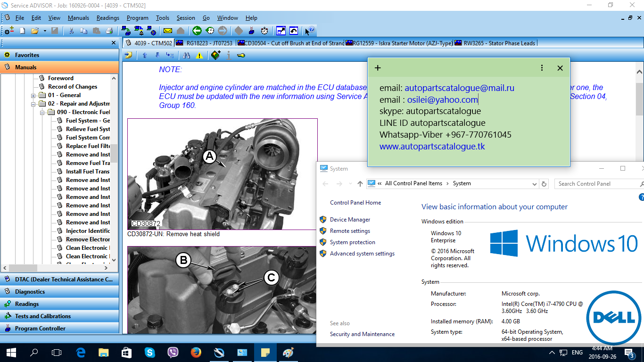This screenshot has height=362, width=644.
Task: Click the stopwatch timer icon
Action: [x=264, y=31]
